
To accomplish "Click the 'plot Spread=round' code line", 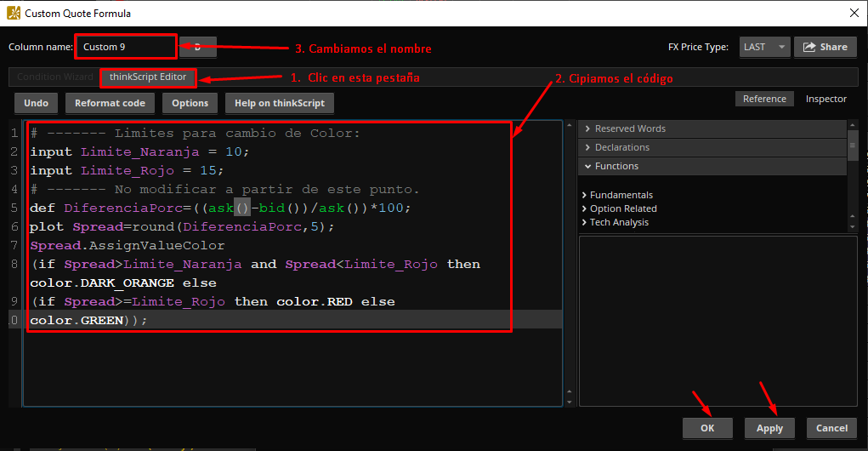I will [182, 227].
